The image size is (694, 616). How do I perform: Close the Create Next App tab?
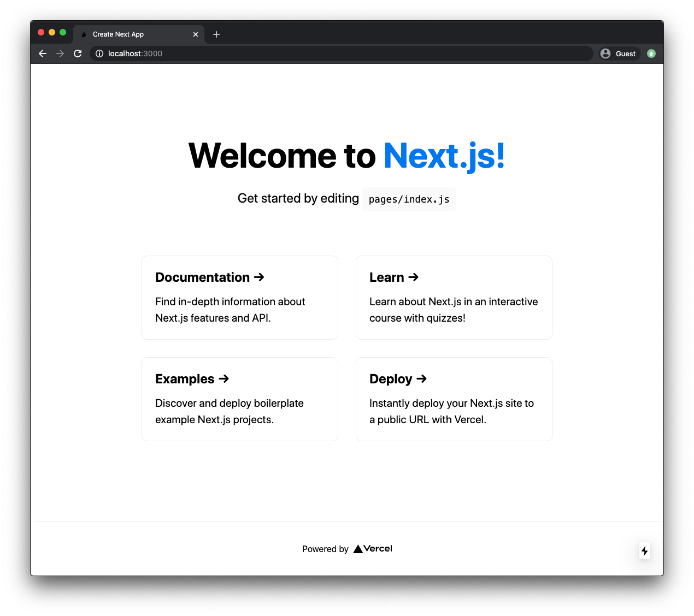tap(196, 34)
